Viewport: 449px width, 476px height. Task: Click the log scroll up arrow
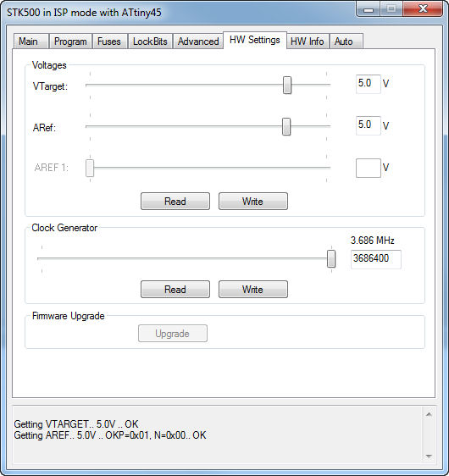(429, 414)
